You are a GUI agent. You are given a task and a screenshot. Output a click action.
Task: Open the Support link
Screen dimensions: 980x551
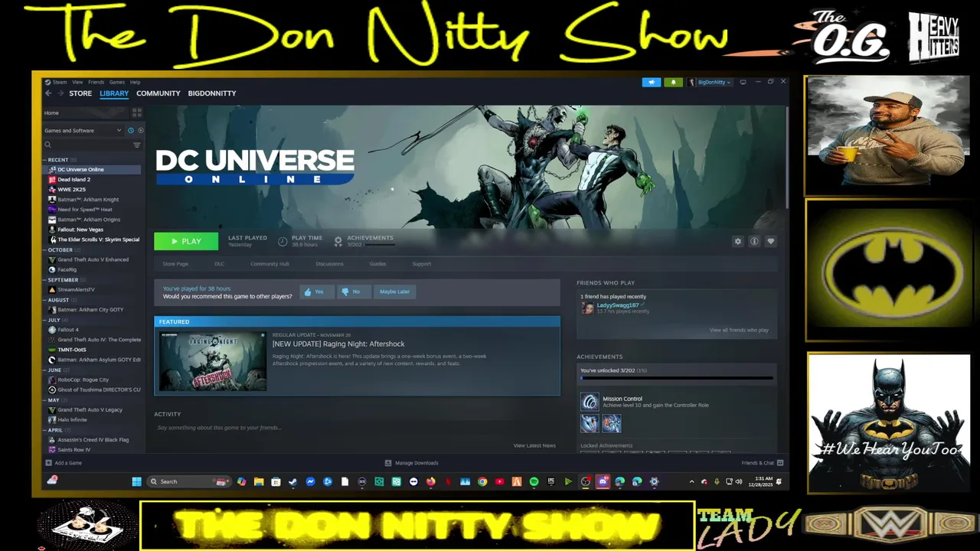pyautogui.click(x=422, y=264)
